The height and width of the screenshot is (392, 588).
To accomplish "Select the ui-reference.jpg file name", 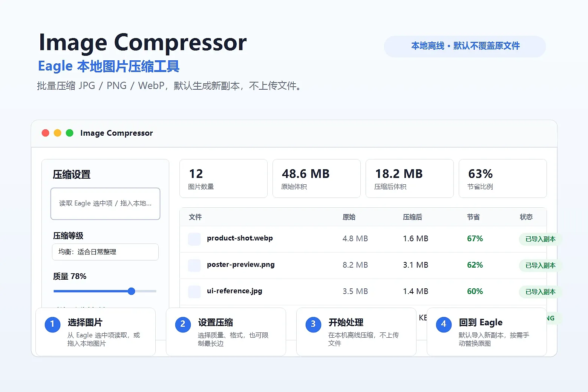I will (x=234, y=291).
